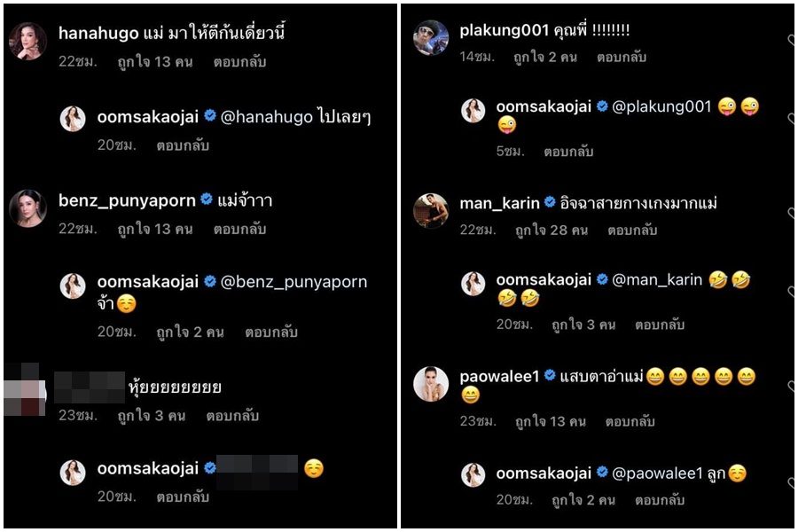This screenshot has height=532, width=798.
Task: Open oomsakaojai's avatar in the reply to hanahugo
Action: click(x=73, y=119)
